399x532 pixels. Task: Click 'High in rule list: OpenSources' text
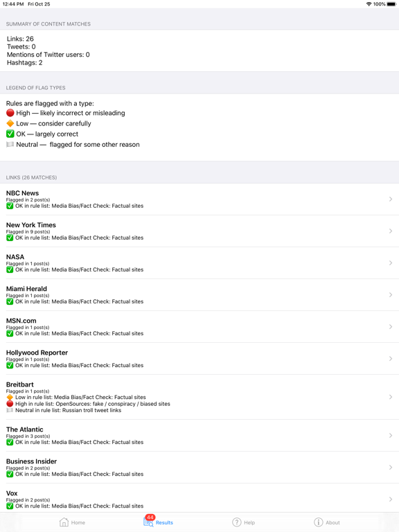(93, 404)
